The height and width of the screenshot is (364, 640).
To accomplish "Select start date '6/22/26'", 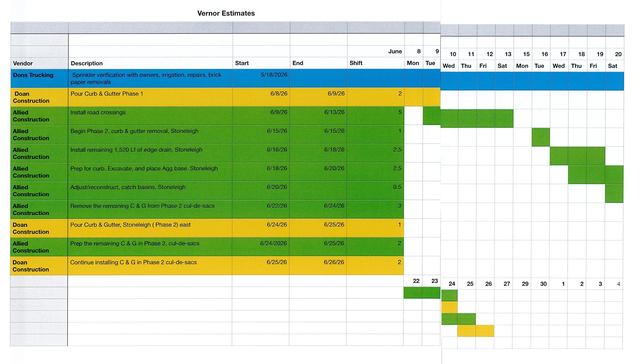I will click(277, 206).
